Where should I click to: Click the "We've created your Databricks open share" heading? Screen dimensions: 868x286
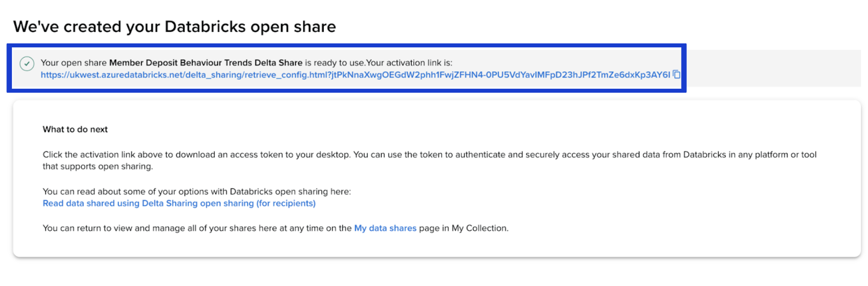tap(174, 27)
